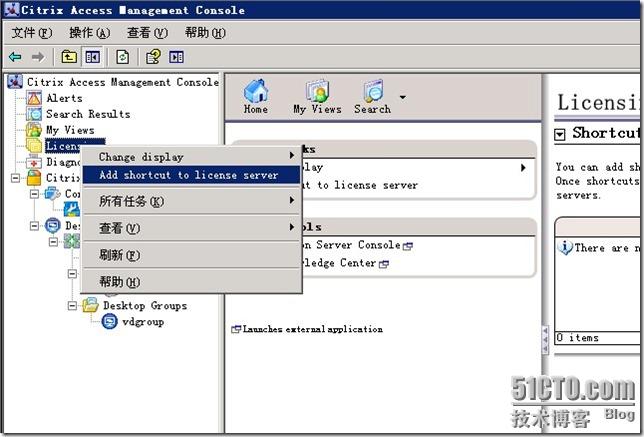Open the Knowledge Center link
644x437 pixels.
(345, 263)
